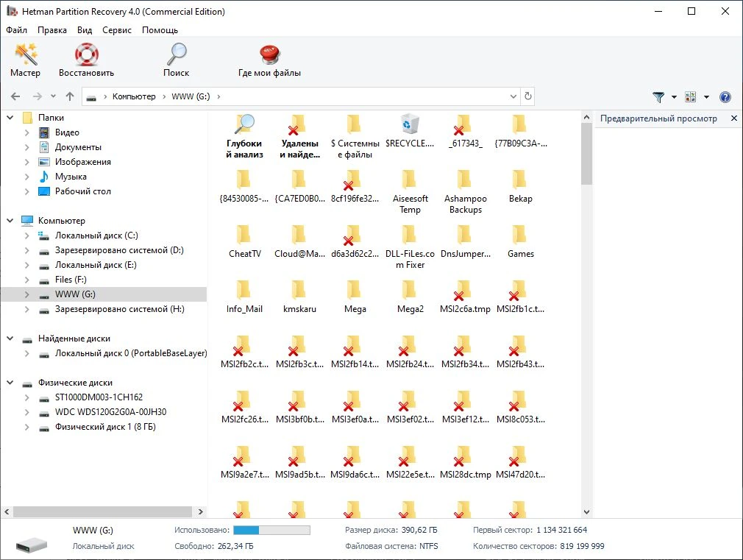Select Документы in folder tree

click(x=78, y=147)
